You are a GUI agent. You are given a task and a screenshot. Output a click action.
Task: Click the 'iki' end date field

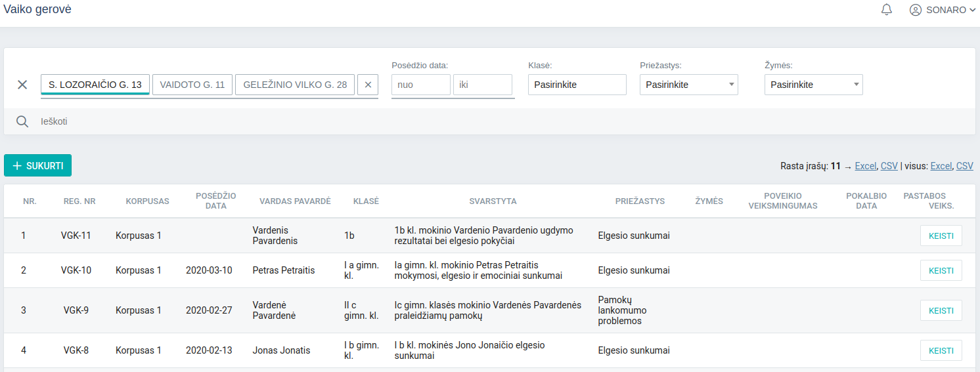click(x=482, y=85)
